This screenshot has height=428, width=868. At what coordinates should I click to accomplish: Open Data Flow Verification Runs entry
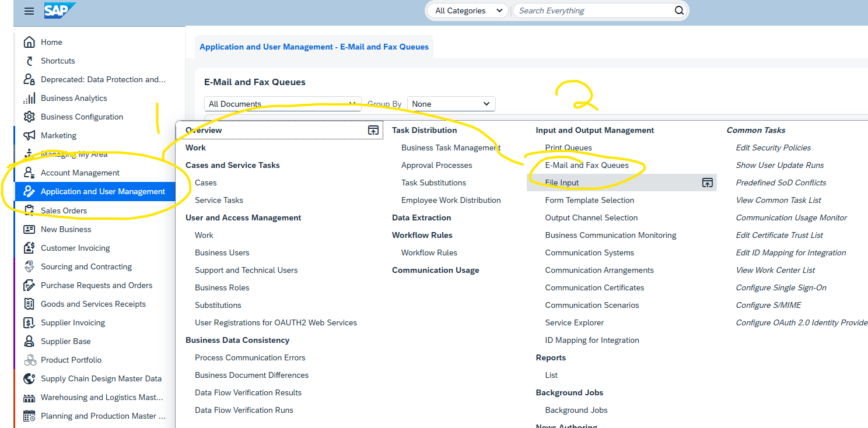coord(244,410)
